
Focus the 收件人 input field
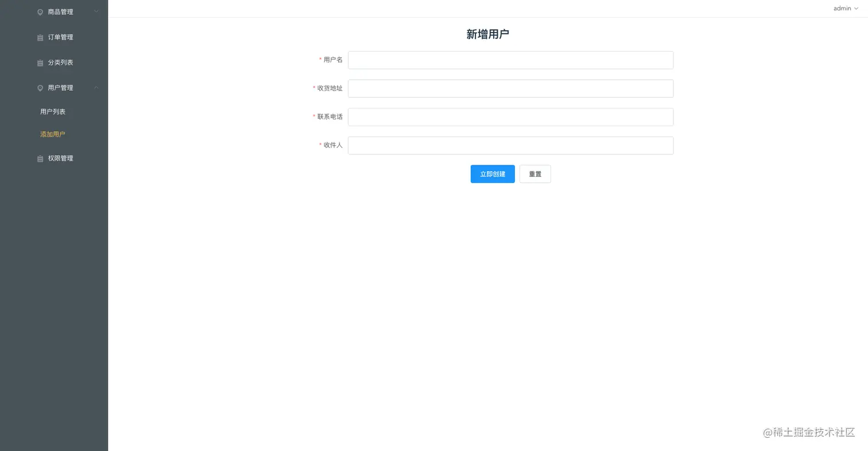(510, 146)
